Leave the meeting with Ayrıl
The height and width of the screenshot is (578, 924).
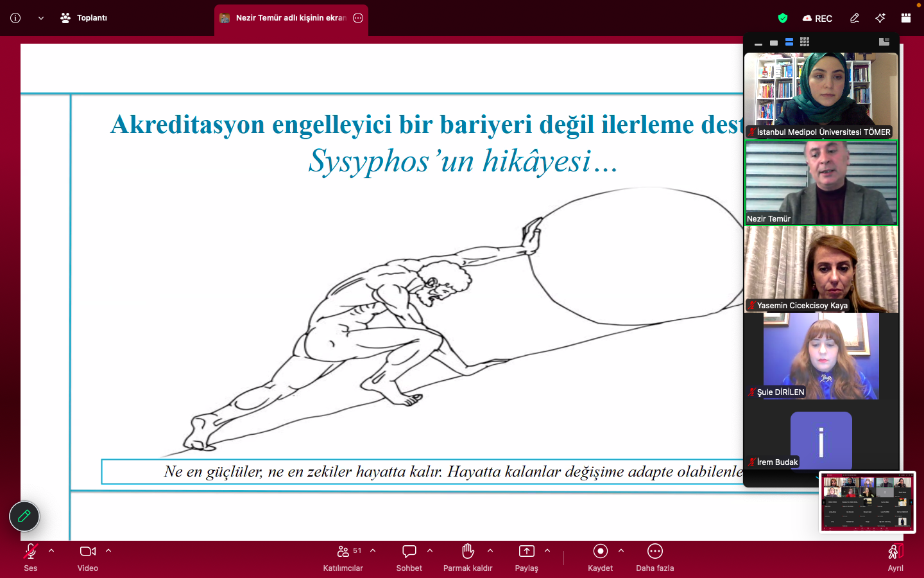pyautogui.click(x=896, y=557)
